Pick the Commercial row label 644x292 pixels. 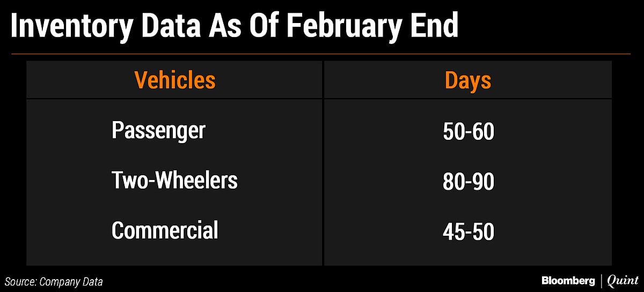click(165, 231)
